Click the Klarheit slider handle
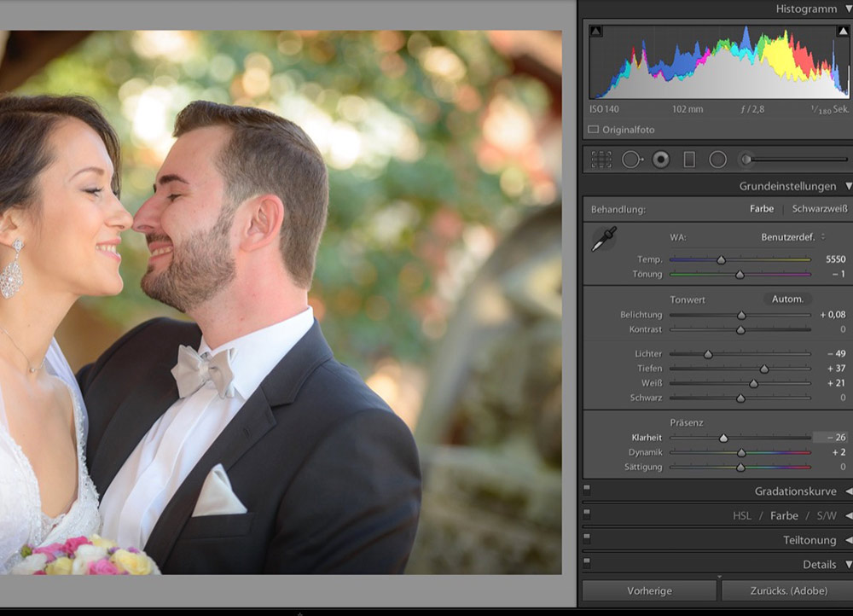The height and width of the screenshot is (616, 853). coord(723,438)
